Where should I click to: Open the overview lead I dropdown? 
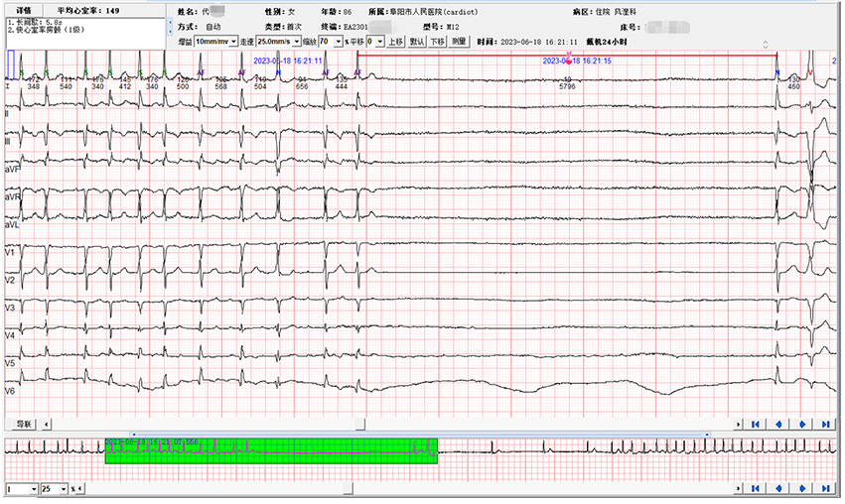click(x=22, y=489)
